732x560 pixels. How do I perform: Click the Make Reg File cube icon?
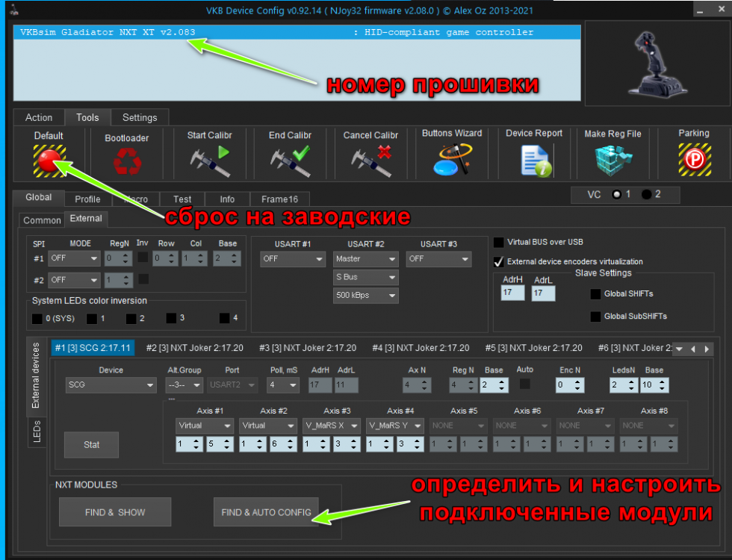[x=613, y=161]
